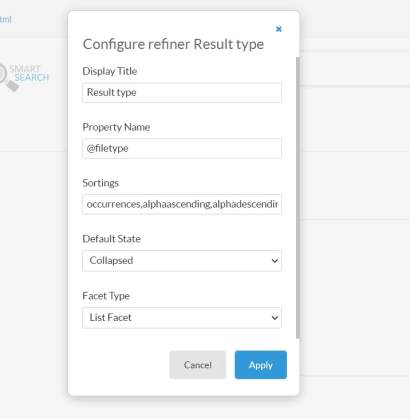Click the Default State label
Screen dimensions: 410x419
[x=111, y=239]
